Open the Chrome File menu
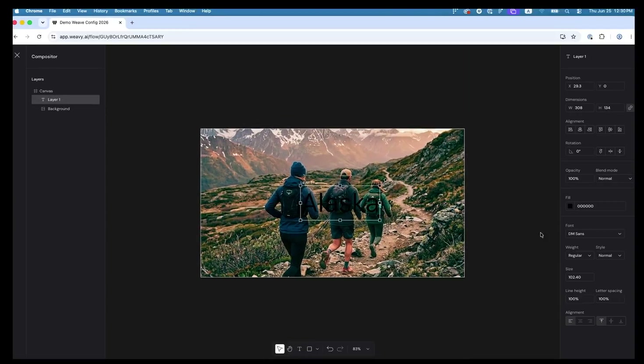 tap(52, 11)
